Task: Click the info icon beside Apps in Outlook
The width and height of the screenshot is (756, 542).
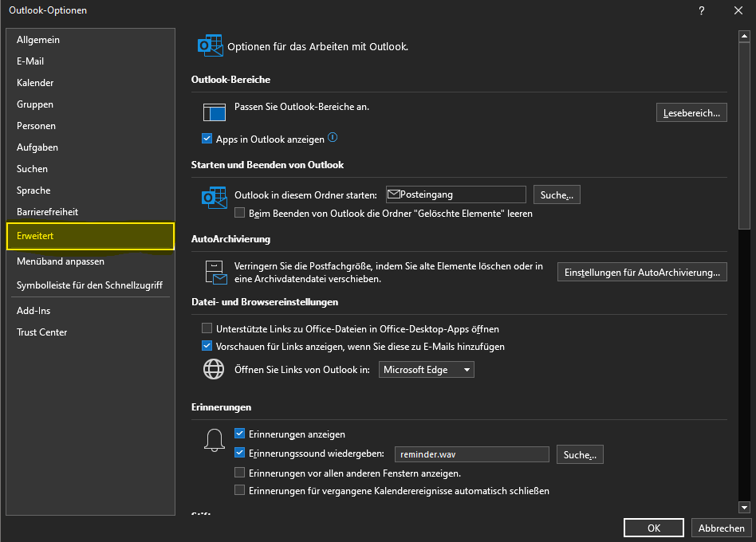Action: (333, 138)
